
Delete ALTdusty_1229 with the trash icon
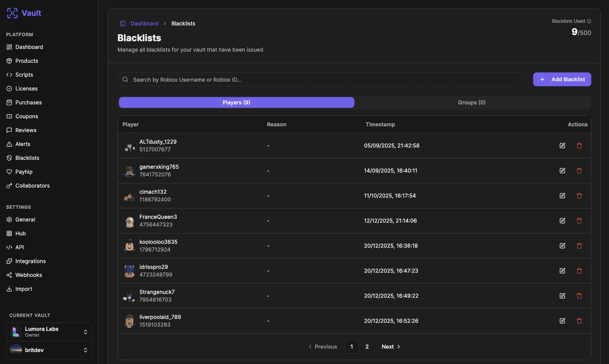coord(579,146)
